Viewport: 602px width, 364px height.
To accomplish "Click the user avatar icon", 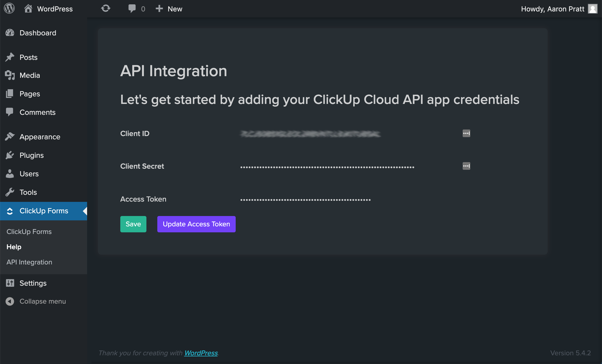I will tap(592, 9).
